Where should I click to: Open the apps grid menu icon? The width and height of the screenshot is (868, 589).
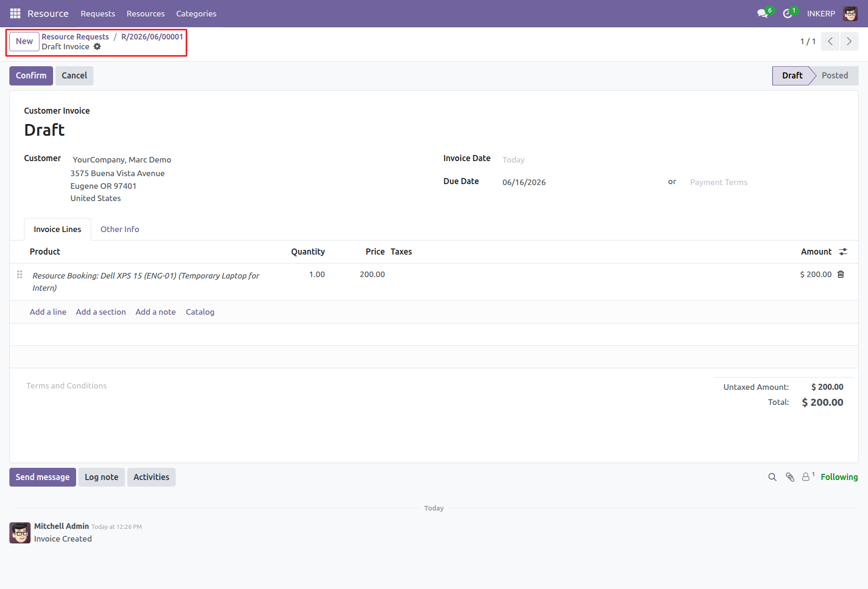click(15, 14)
